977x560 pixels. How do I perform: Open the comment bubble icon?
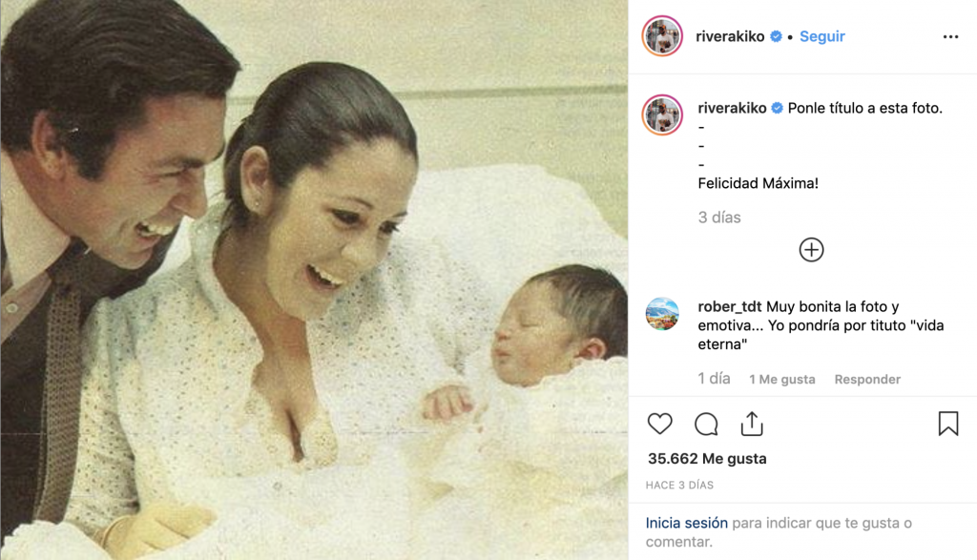tap(706, 424)
